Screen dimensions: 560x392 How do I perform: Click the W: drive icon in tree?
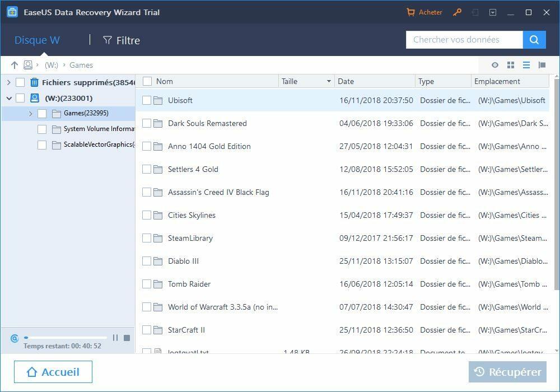click(35, 98)
